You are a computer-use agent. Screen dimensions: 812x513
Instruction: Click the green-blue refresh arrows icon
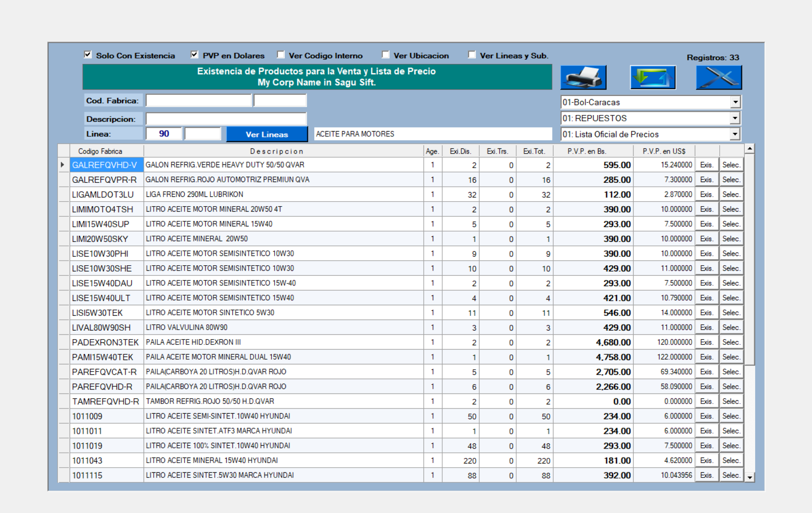pyautogui.click(x=652, y=77)
